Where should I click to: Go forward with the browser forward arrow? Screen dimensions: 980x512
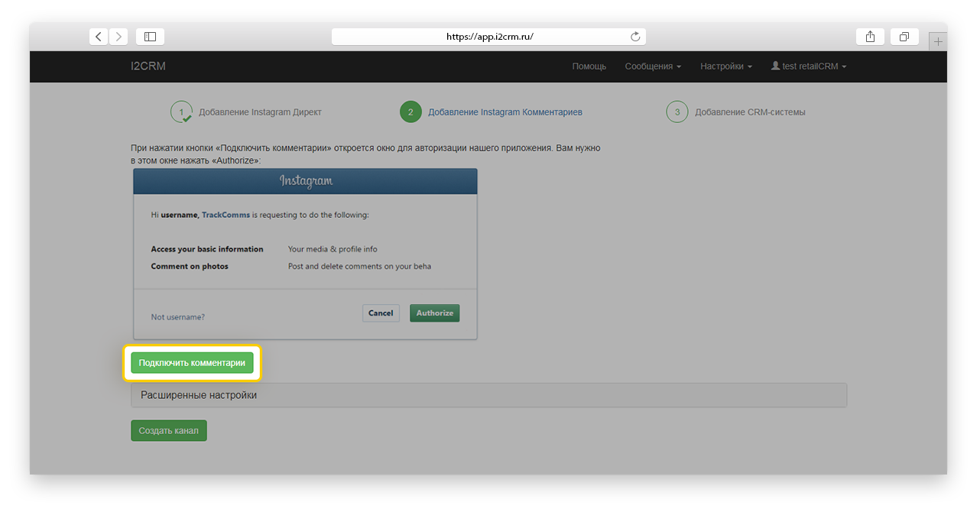tap(118, 37)
